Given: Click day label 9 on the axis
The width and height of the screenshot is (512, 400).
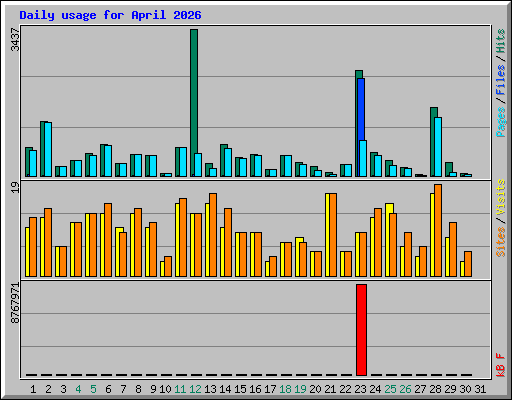Looking at the screenshot, I should 153,389.
